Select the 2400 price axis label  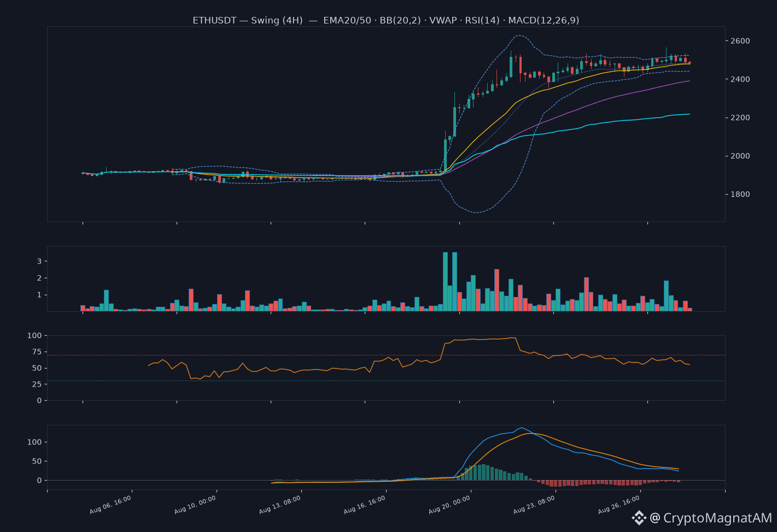740,79
